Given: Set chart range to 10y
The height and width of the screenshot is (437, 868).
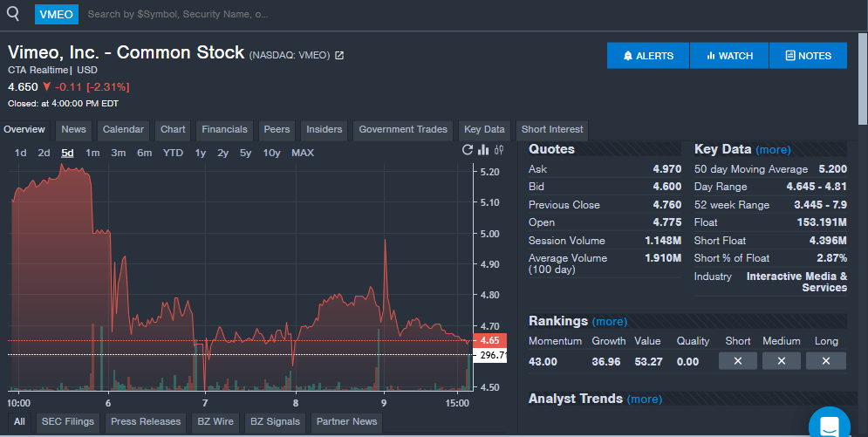Looking at the screenshot, I should pyautogui.click(x=271, y=153).
